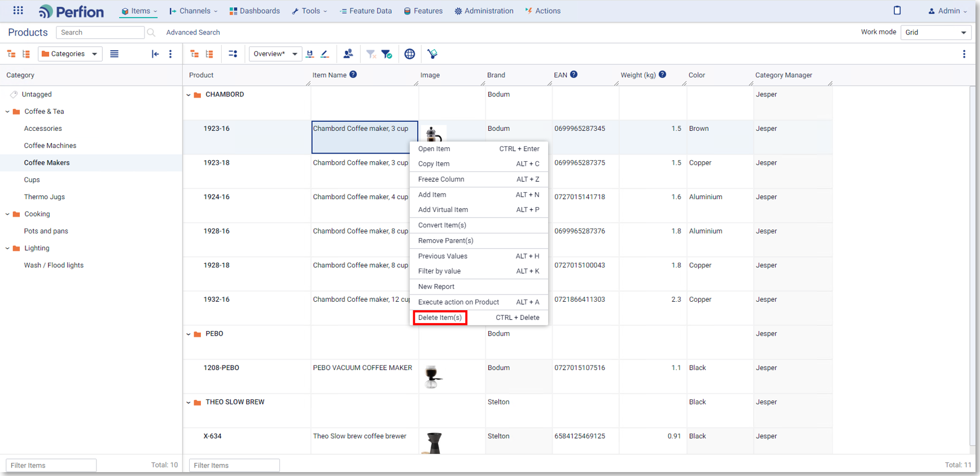Viewport: 980px width, 476px height.
Task: Select Copy Item from the context menu
Action: tap(479, 164)
